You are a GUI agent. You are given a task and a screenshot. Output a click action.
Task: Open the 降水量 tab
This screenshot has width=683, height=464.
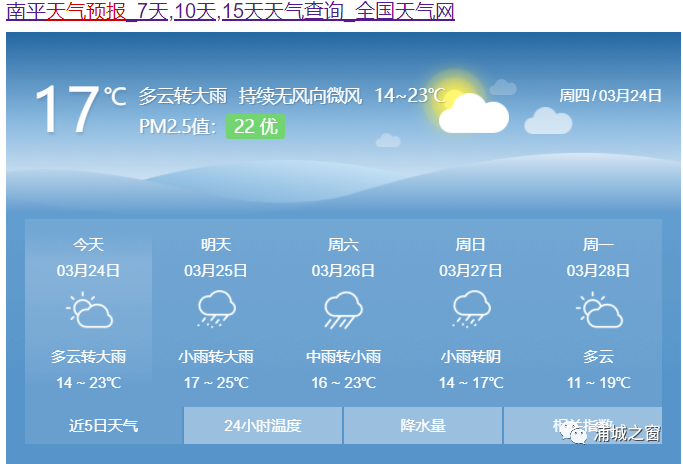tap(423, 426)
